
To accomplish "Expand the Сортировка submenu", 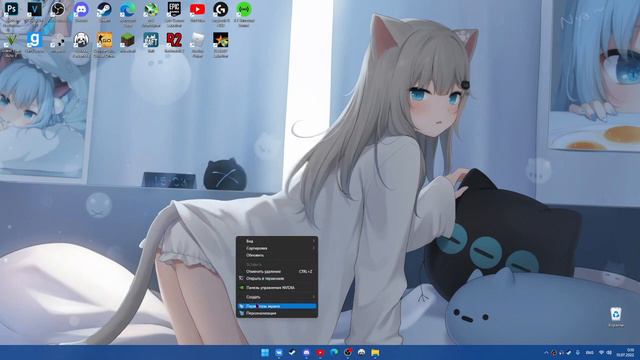I will click(x=277, y=248).
